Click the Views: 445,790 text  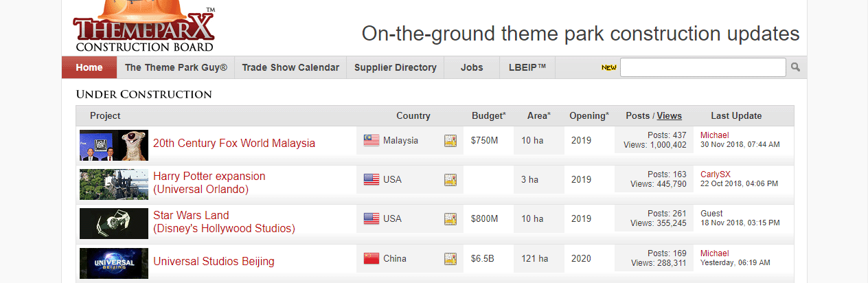[659, 184]
